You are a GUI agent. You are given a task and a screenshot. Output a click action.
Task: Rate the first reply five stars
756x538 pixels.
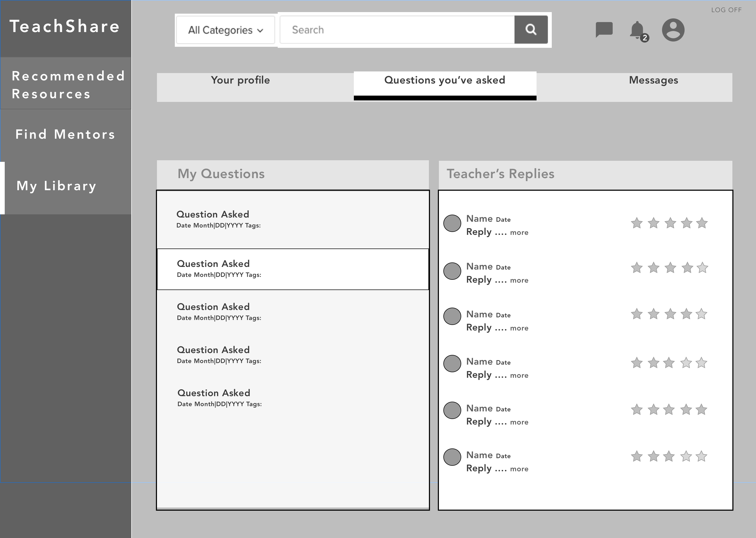tap(702, 223)
